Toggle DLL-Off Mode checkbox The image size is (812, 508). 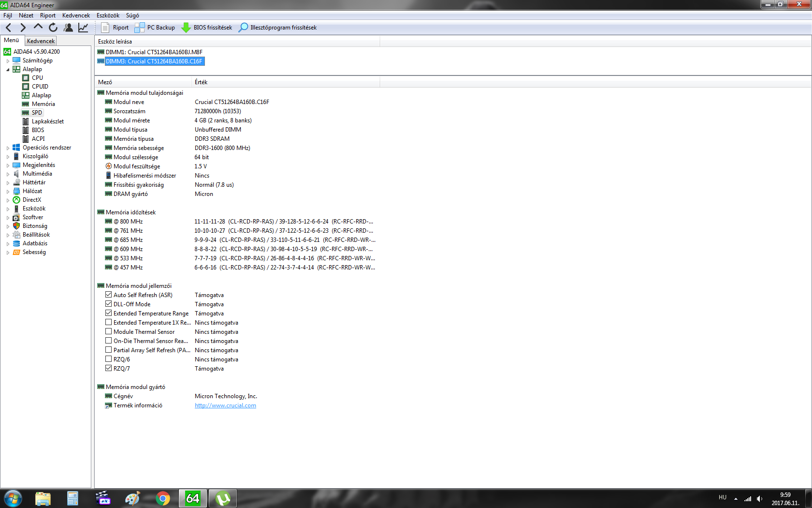108,304
